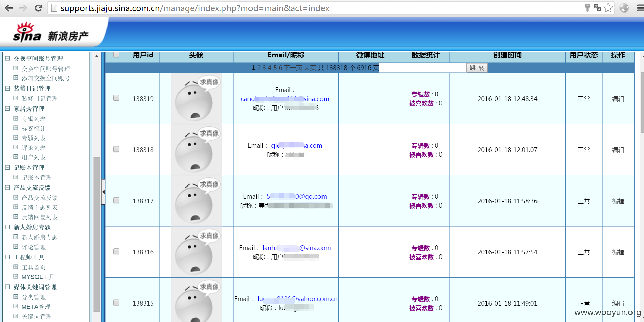Toggle the sidebar collapse arrow handle

(x=103, y=192)
